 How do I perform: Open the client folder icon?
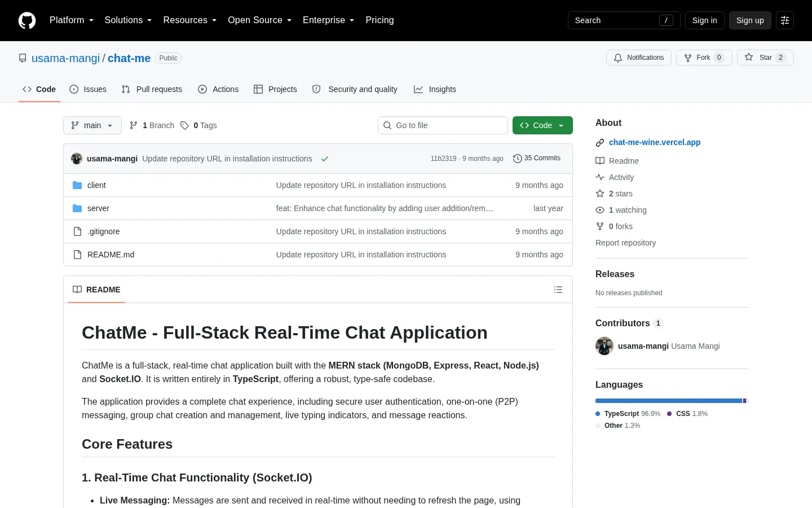tap(77, 185)
